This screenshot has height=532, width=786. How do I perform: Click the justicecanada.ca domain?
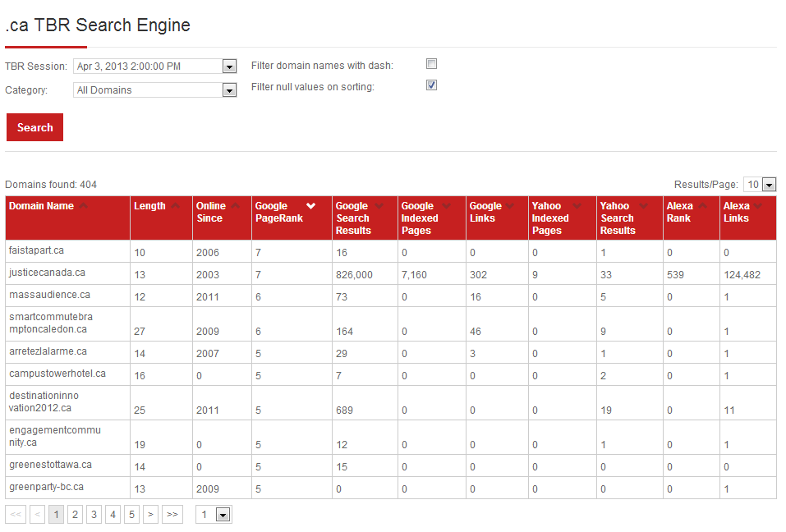click(47, 273)
